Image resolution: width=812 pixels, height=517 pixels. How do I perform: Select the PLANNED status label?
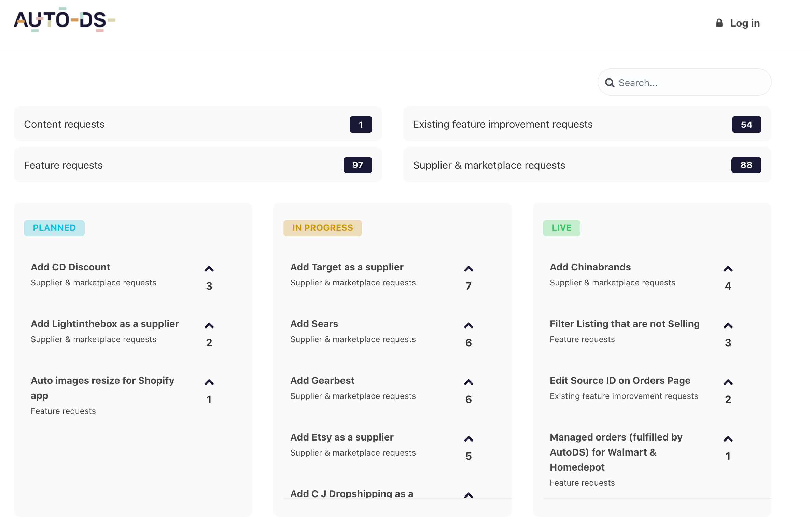coord(54,228)
